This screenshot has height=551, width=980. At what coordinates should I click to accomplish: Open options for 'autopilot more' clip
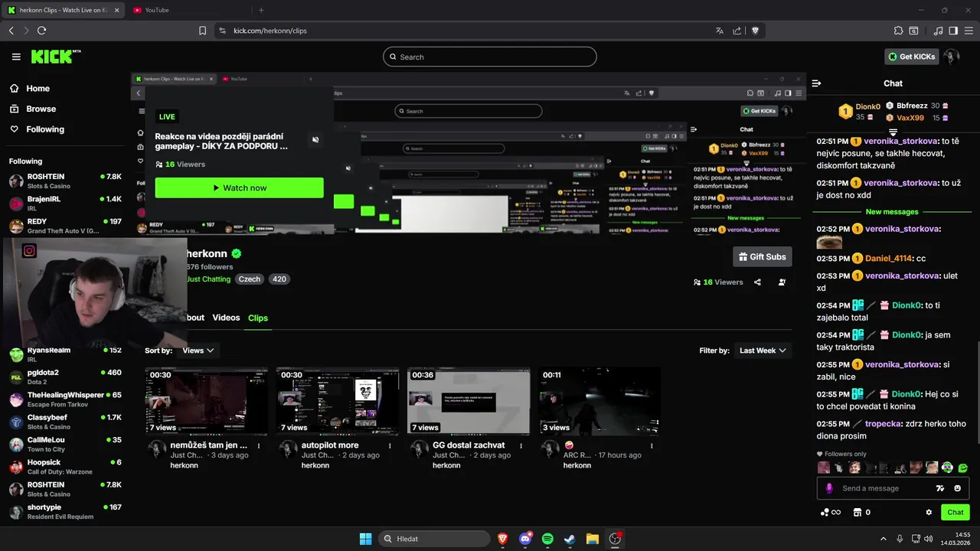[x=390, y=445]
